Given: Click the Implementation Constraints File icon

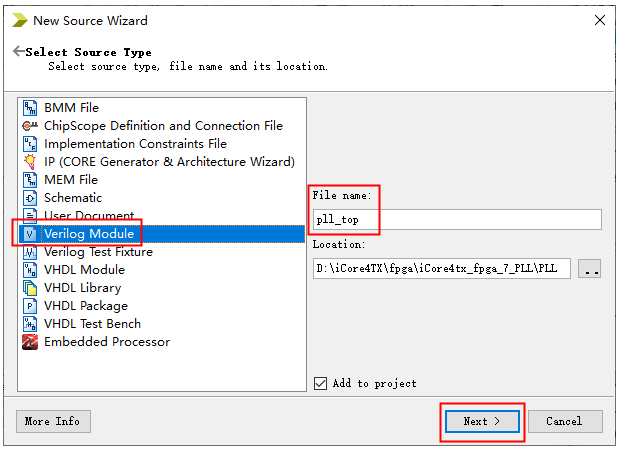Looking at the screenshot, I should tap(29, 144).
